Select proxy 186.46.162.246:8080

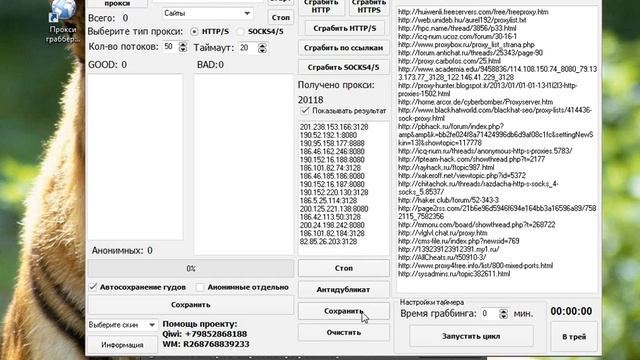(x=332, y=151)
